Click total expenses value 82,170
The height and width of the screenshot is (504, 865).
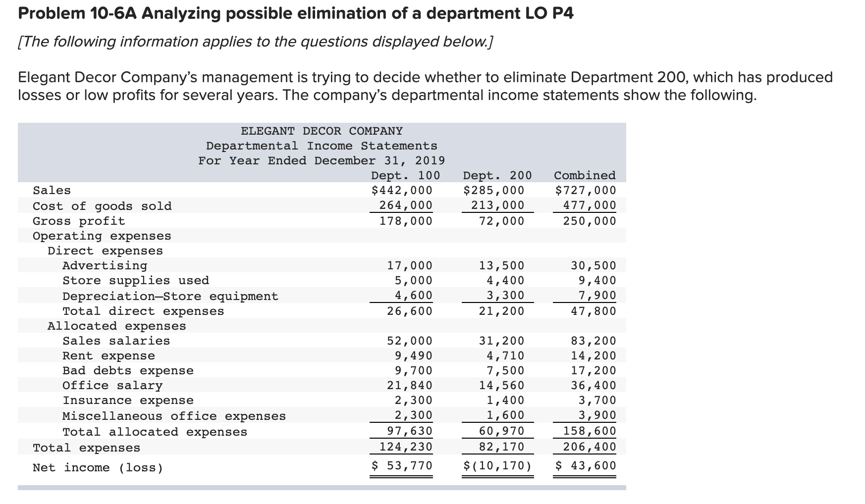pos(501,447)
